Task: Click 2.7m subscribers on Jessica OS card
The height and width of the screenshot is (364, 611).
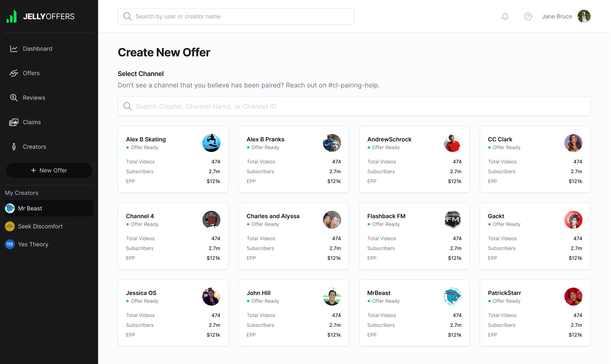Action: click(214, 325)
